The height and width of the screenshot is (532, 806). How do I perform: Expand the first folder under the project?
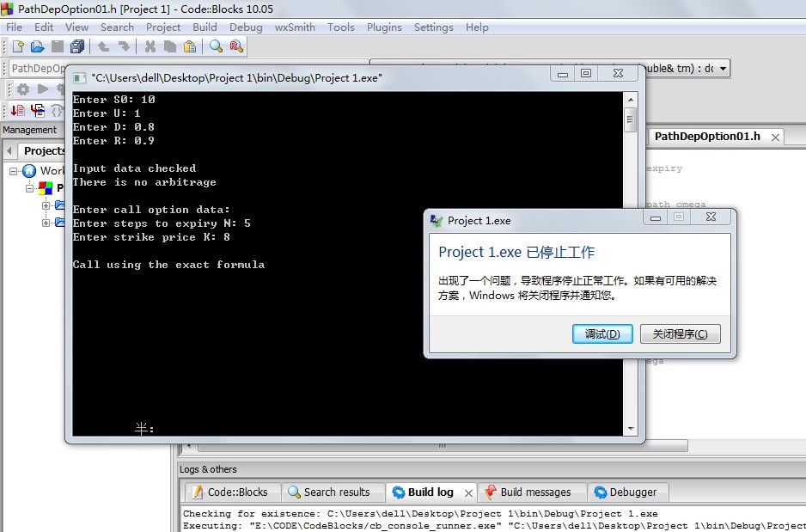(x=46, y=205)
